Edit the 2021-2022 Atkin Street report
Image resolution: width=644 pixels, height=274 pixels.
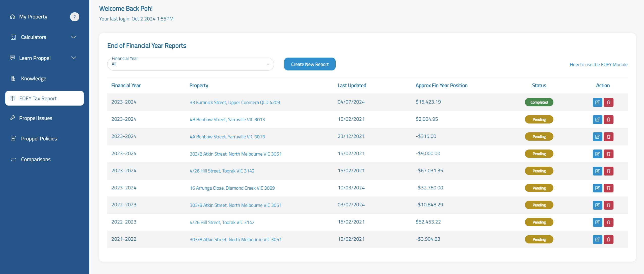click(x=597, y=239)
